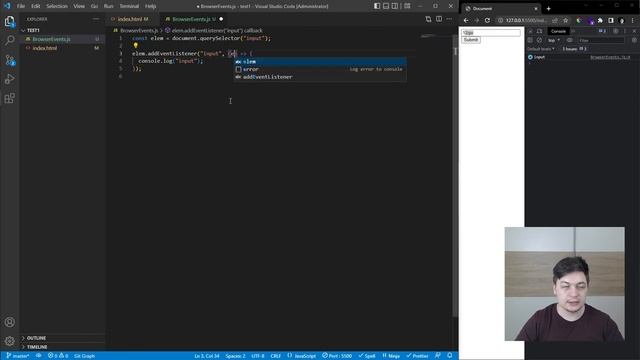Open the Manage gear in the activity bar
This screenshot has height=360, width=640.
(9, 341)
